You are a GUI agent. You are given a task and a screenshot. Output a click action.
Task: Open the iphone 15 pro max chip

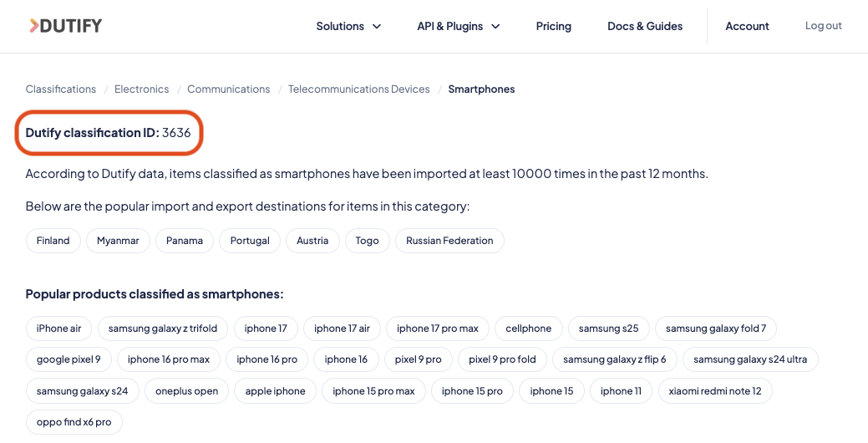pos(373,391)
